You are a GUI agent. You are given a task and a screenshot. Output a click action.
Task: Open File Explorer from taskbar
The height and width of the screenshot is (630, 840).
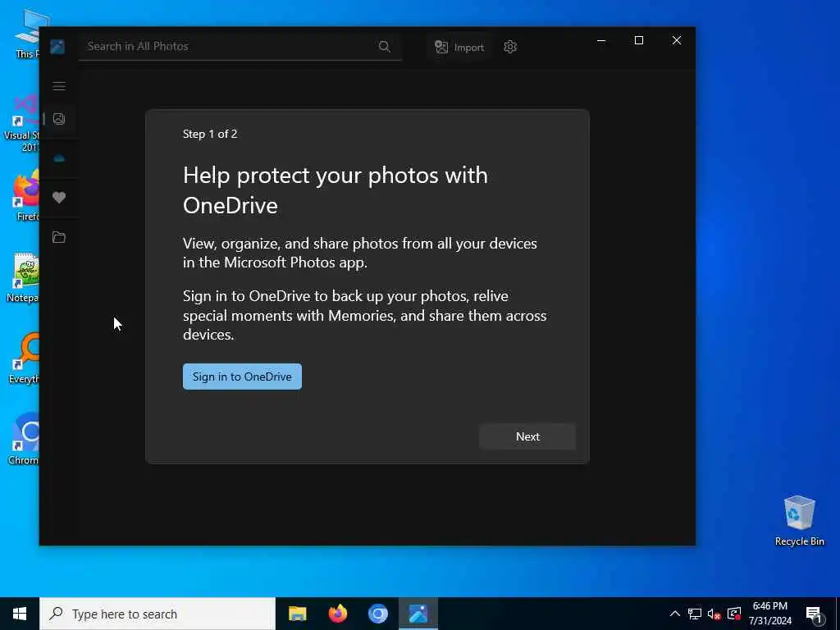point(297,614)
